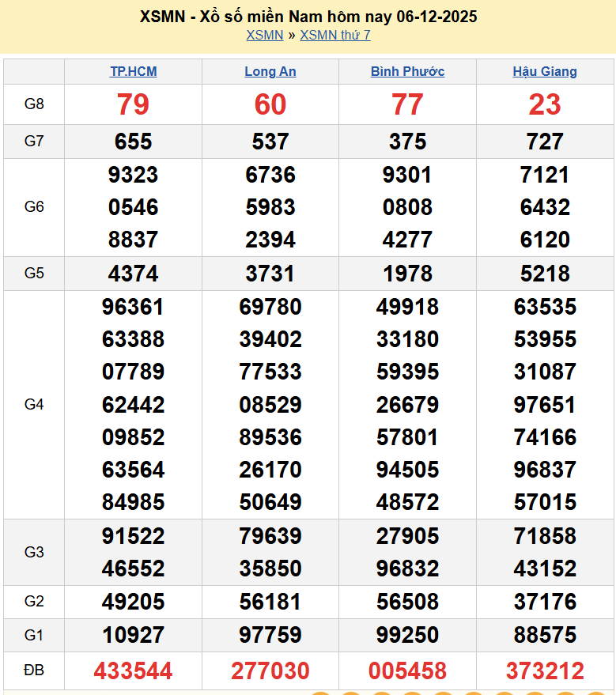
Task: Click the G4 row label
Action: click(34, 404)
